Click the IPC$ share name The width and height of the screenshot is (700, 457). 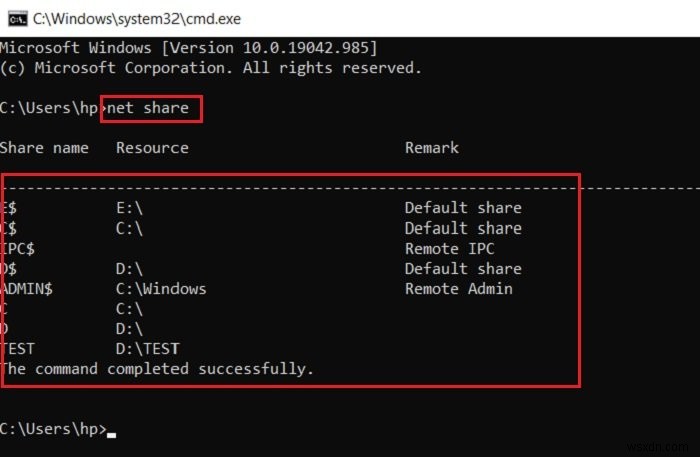click(20, 248)
